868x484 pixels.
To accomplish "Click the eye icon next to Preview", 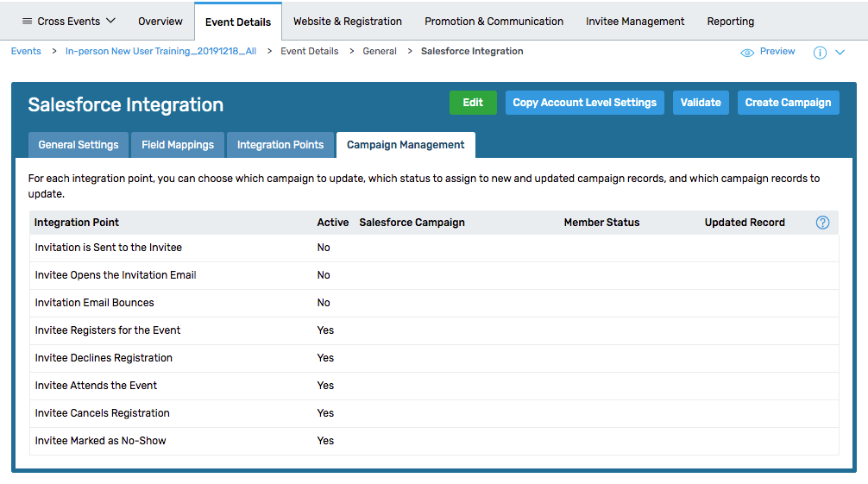I will (x=747, y=53).
